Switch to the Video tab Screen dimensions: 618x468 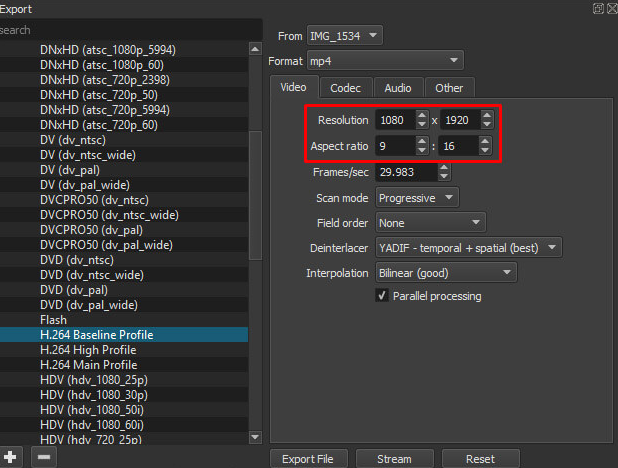pos(293,87)
